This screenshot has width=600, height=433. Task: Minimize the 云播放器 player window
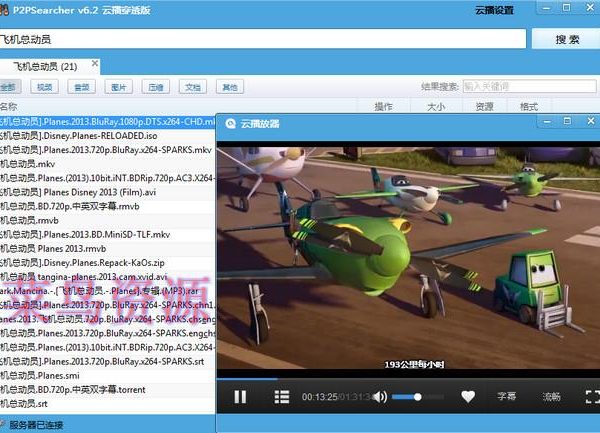[547, 122]
